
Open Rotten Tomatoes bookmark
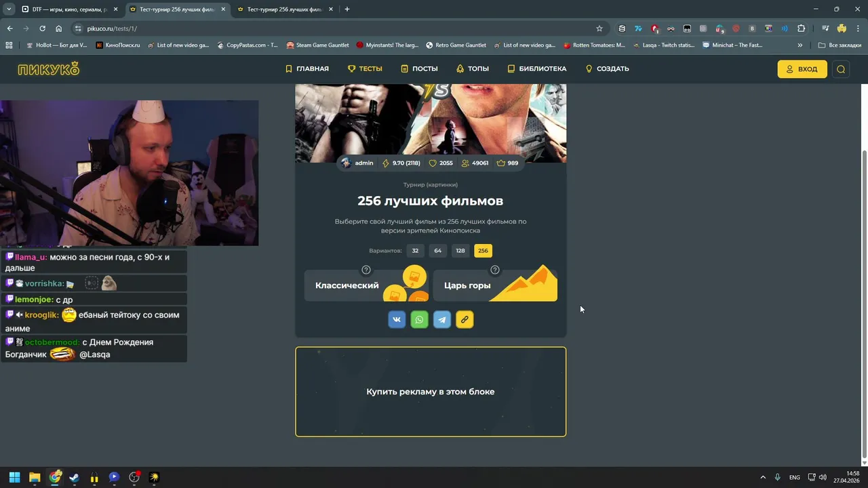[594, 45]
